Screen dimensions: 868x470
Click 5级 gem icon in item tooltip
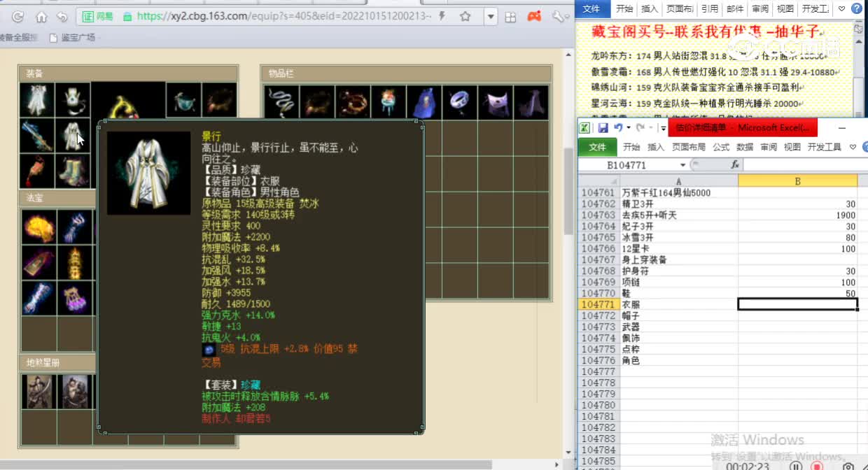[x=209, y=350]
